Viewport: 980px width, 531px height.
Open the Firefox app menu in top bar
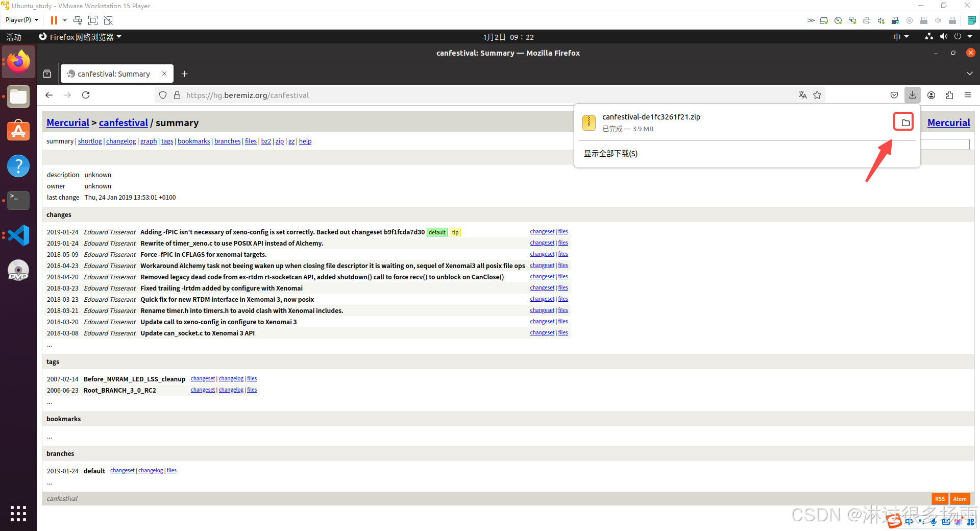(80, 37)
